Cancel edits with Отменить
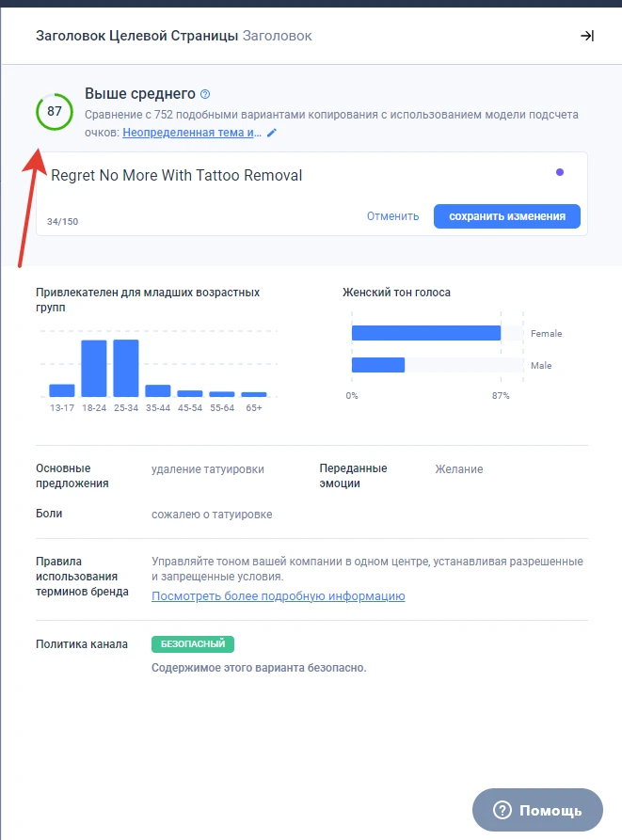The width and height of the screenshot is (622, 840). (x=392, y=216)
